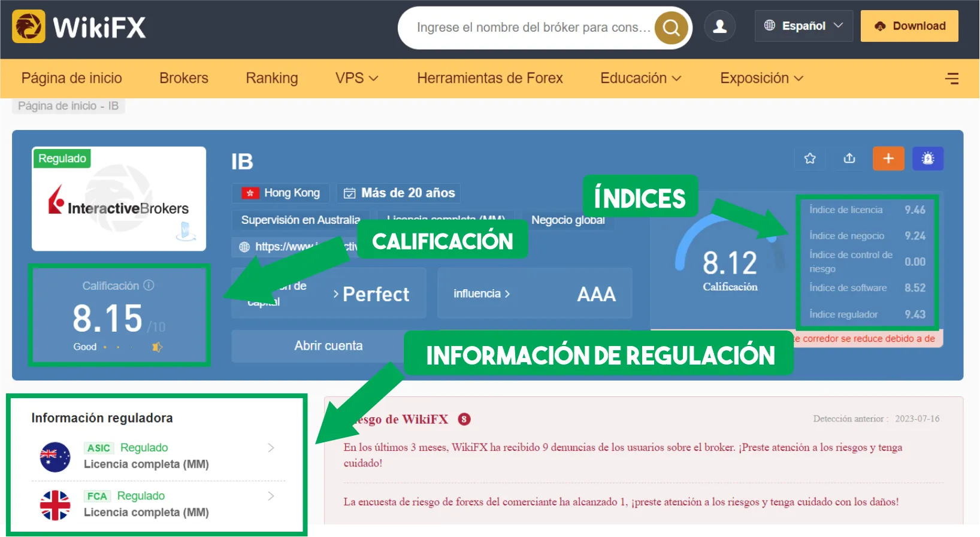Image resolution: width=980 pixels, height=537 pixels.
Task: Click the info icon next to Calificación
Action: click(149, 286)
